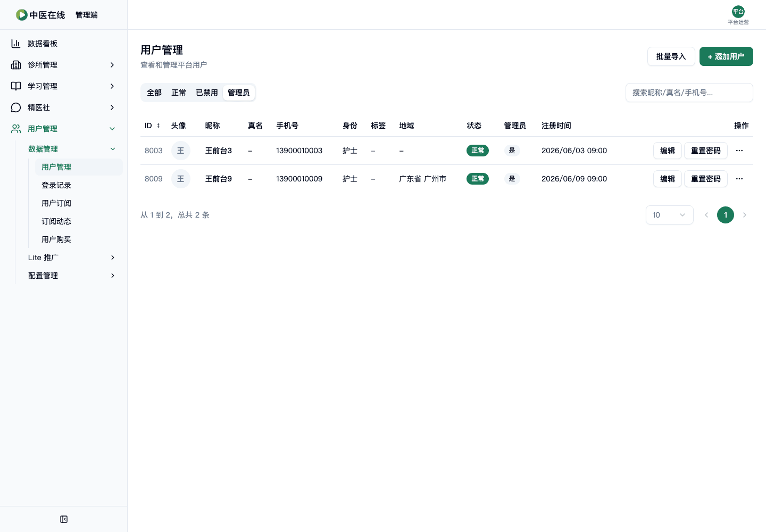766x532 pixels.
Task: Click phone number 13900010003
Action: [299, 151]
